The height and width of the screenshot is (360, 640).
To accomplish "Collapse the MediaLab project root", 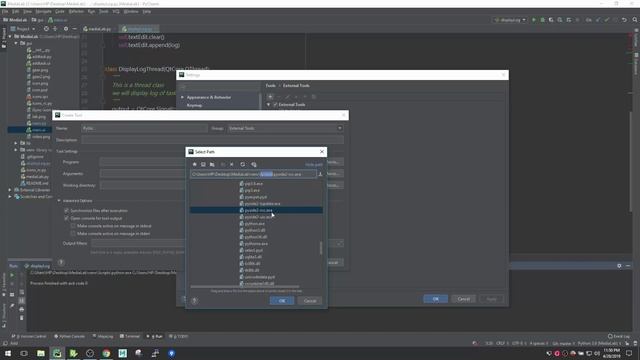I will pyautogui.click(x=10, y=36).
